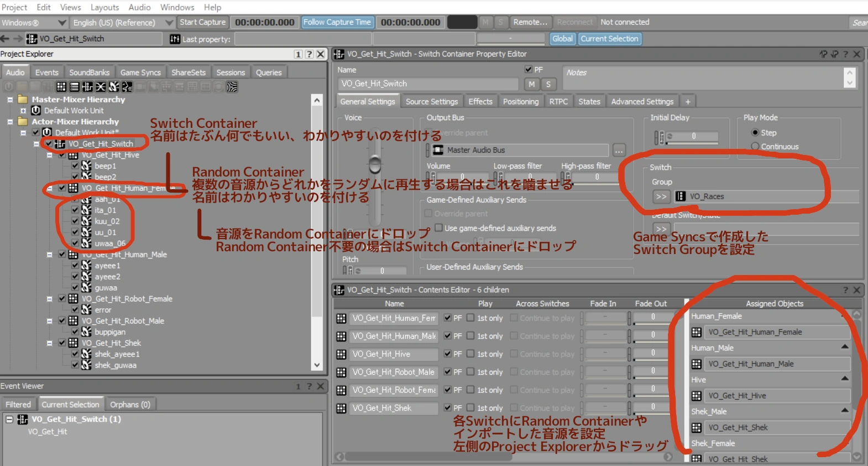The image size is (868, 466).
Task: Open the RTPC tab
Action: (x=558, y=102)
